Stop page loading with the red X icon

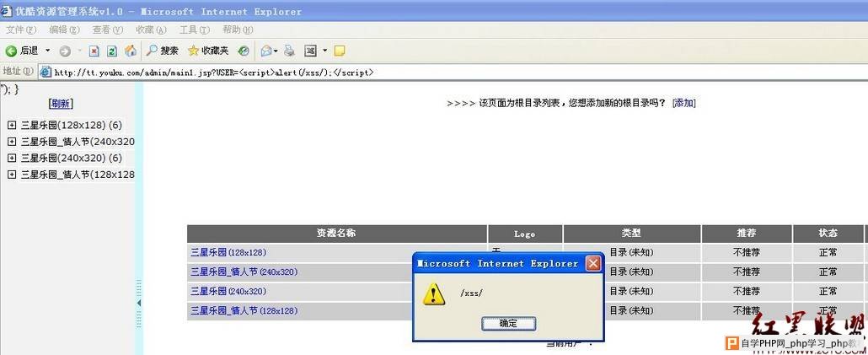(x=94, y=51)
